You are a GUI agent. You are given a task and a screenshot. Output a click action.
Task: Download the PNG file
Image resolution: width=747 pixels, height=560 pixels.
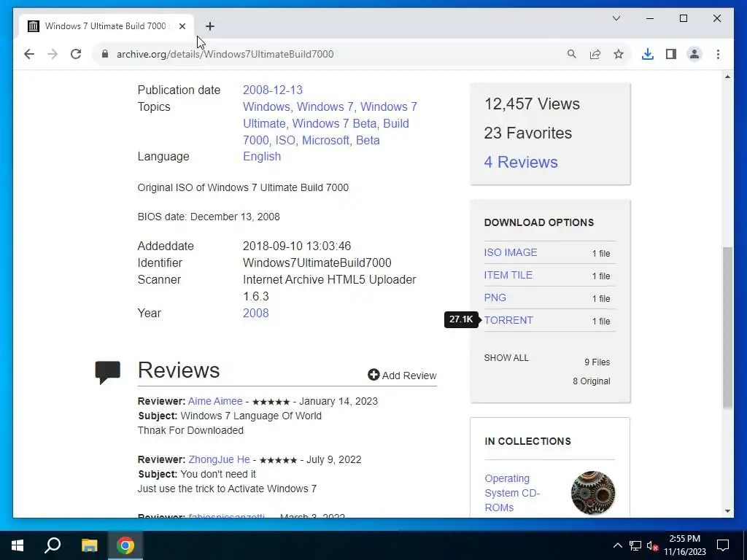[x=495, y=297]
